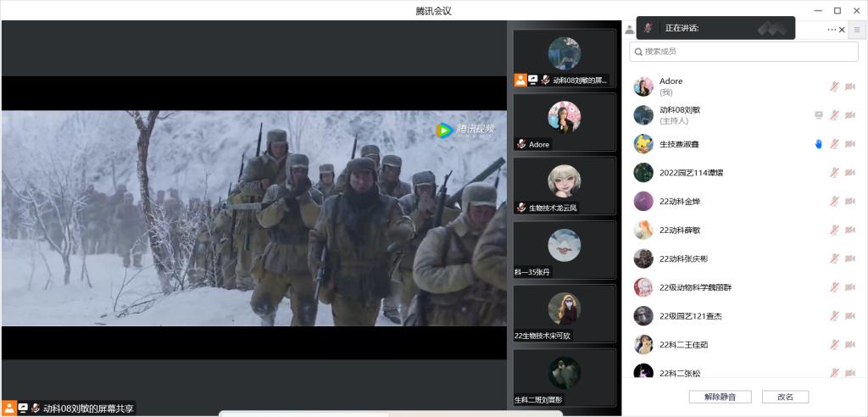Image resolution: width=868 pixels, height=417 pixels.
Task: Click the 搜索成员 search field
Action: click(743, 52)
